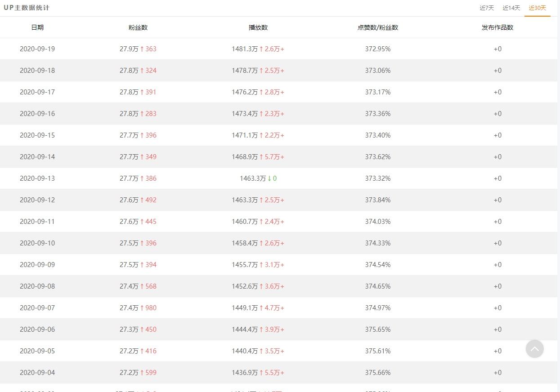Click the 点赞数/粉丝数 column header
Screen dimensions: 560x392
[378, 27]
